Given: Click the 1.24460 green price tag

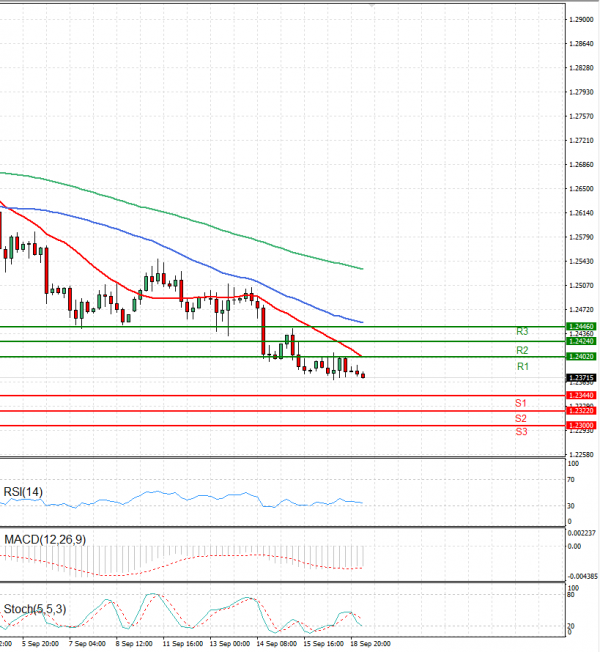Looking at the screenshot, I should [581, 326].
